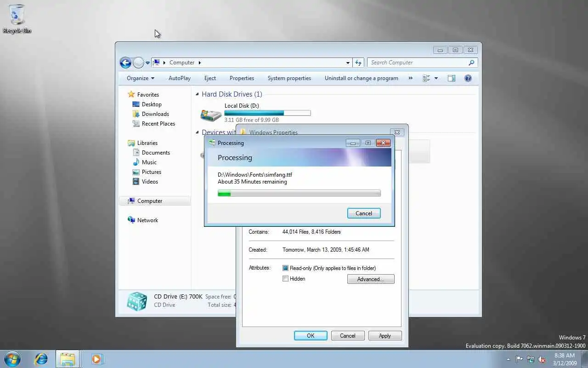Click the search magnifier icon
Viewport: 588px width, 368px height.
click(x=471, y=63)
